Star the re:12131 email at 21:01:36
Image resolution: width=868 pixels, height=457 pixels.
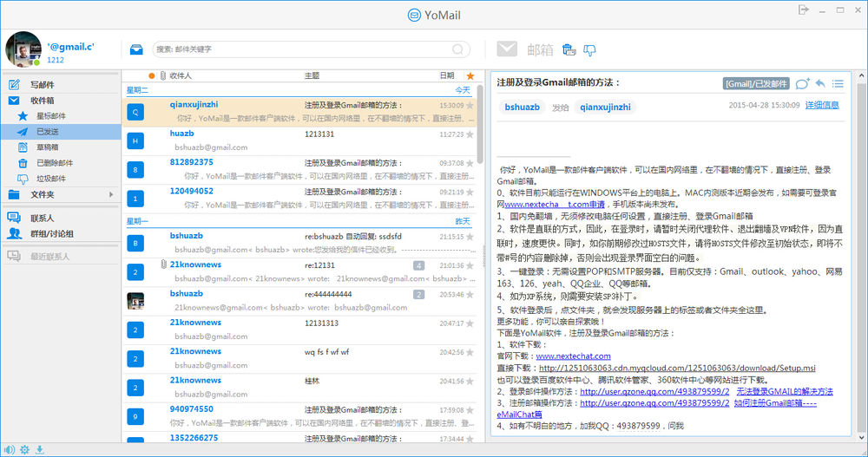(470, 265)
